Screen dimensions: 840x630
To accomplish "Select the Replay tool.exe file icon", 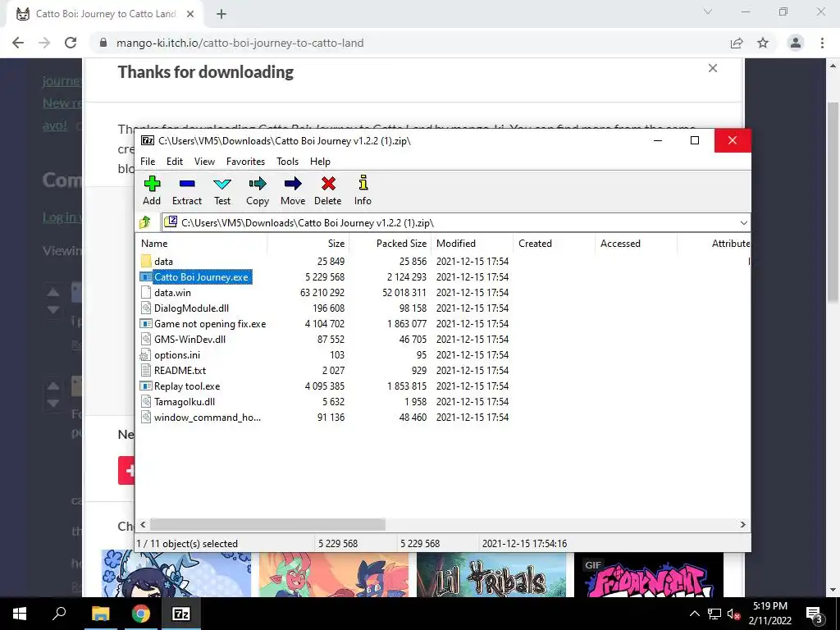I will click(x=146, y=386).
